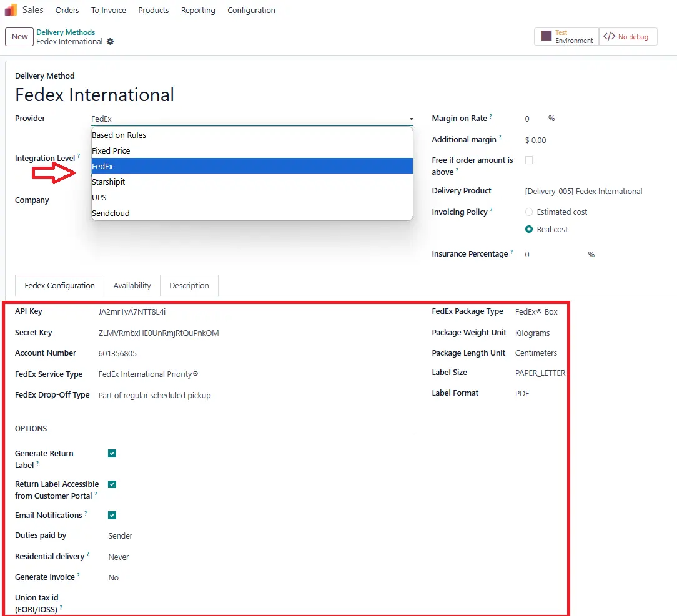Screen dimensions: 677x616
Task: Edit the Insurance Percentage value
Action: pos(527,254)
